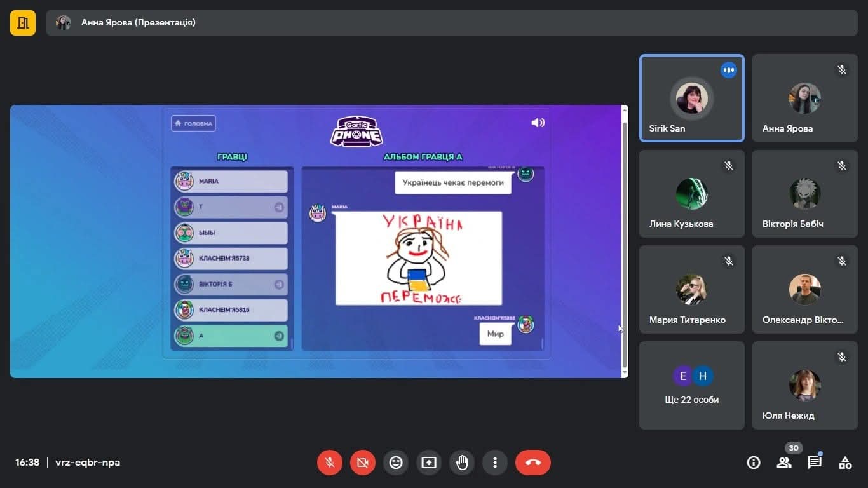Click the present screen icon
Viewport: 868px width, 488px height.
429,463
